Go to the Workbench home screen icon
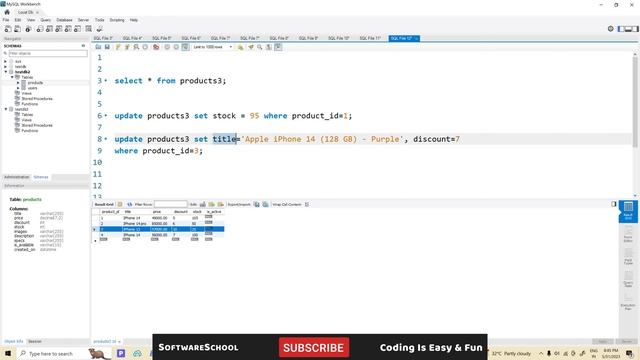 click(x=7, y=12)
